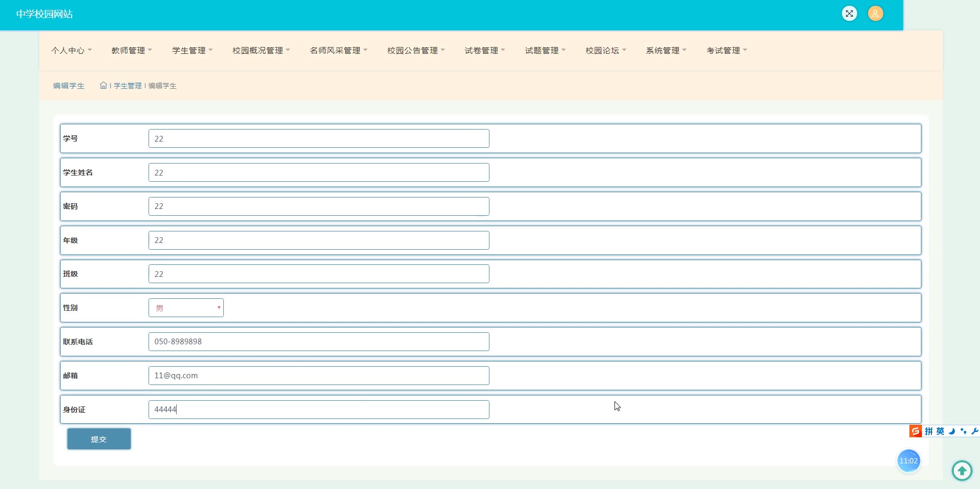
Task: Click the 中学校园网站 site title
Action: pyautogui.click(x=44, y=14)
